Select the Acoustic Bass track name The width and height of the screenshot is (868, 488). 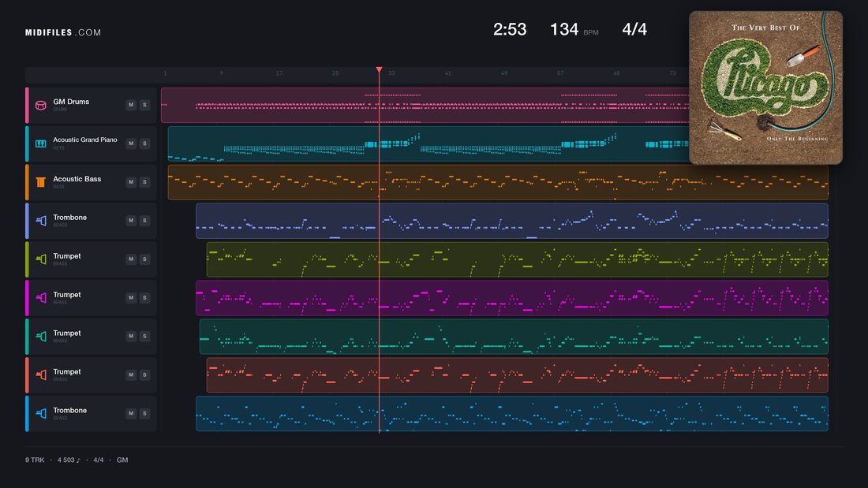point(77,179)
